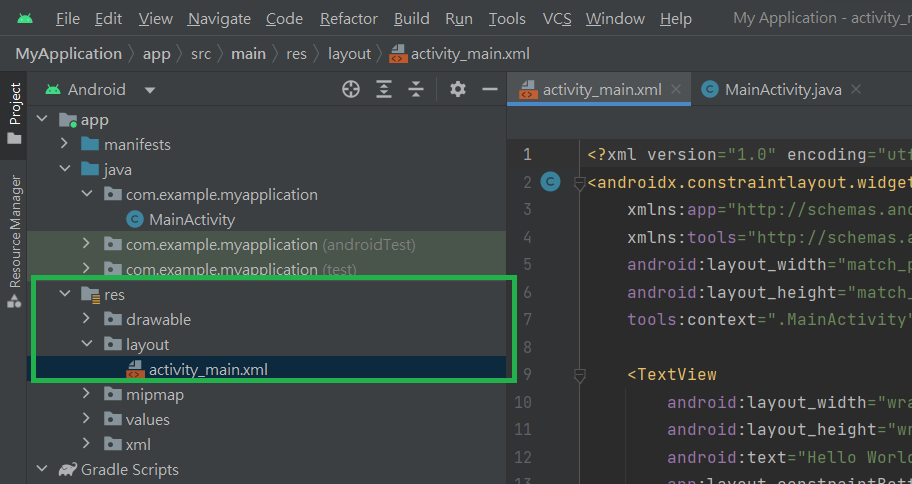
Task: Collapse the main com.example.myapplication package
Action: tap(87, 193)
